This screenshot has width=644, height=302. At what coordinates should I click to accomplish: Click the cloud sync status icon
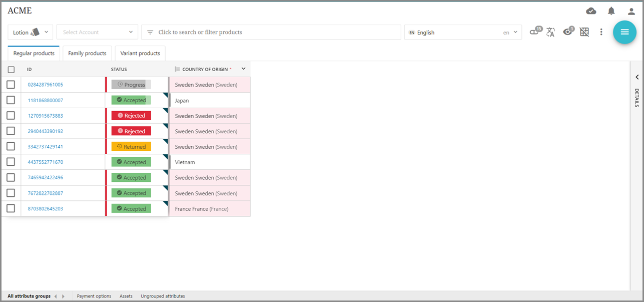(591, 11)
